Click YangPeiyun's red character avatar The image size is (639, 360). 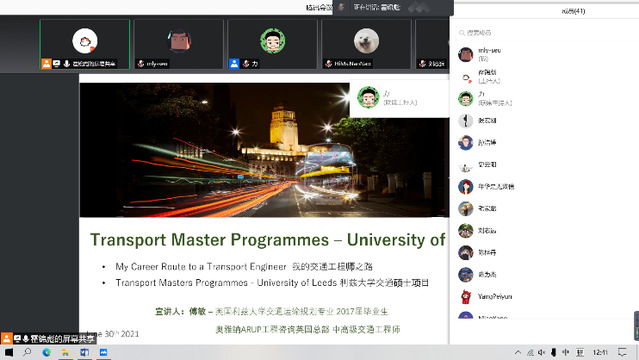(465, 296)
